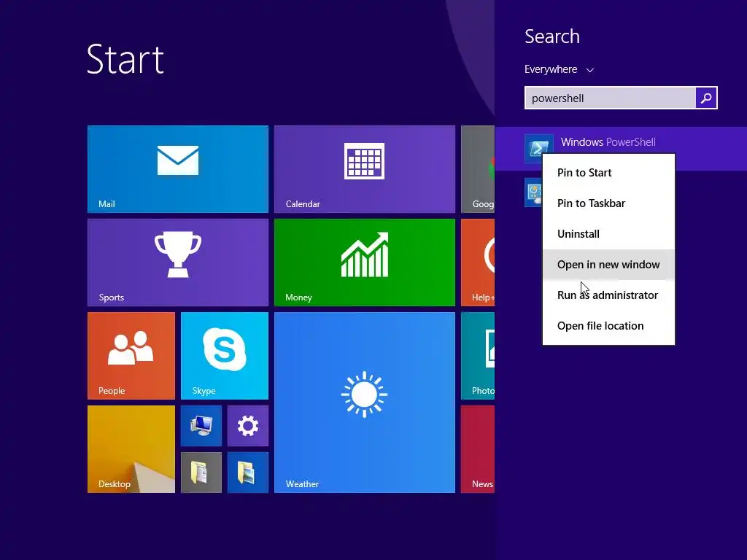Click the powershell search text field
The width and height of the screenshot is (747, 560).
[x=611, y=98]
